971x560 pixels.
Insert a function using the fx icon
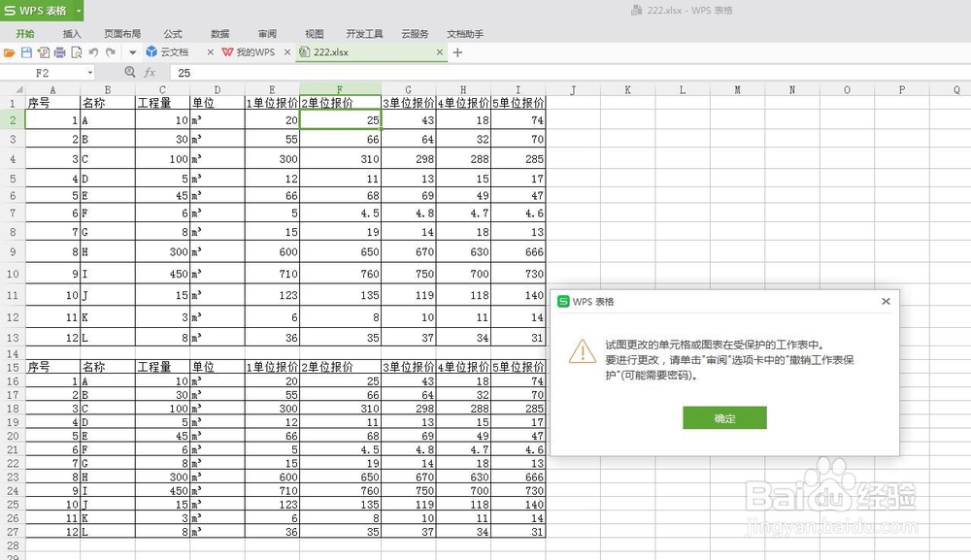(150, 72)
